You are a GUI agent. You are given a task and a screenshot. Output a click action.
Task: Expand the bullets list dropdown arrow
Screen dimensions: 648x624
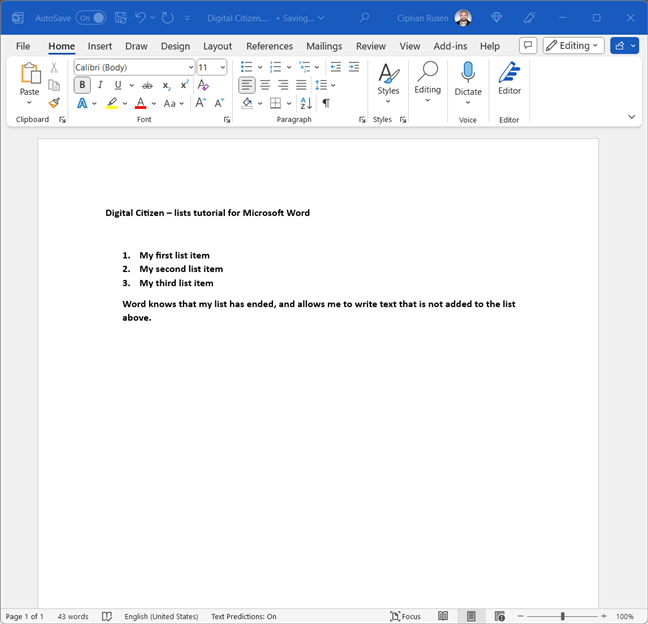point(260,67)
